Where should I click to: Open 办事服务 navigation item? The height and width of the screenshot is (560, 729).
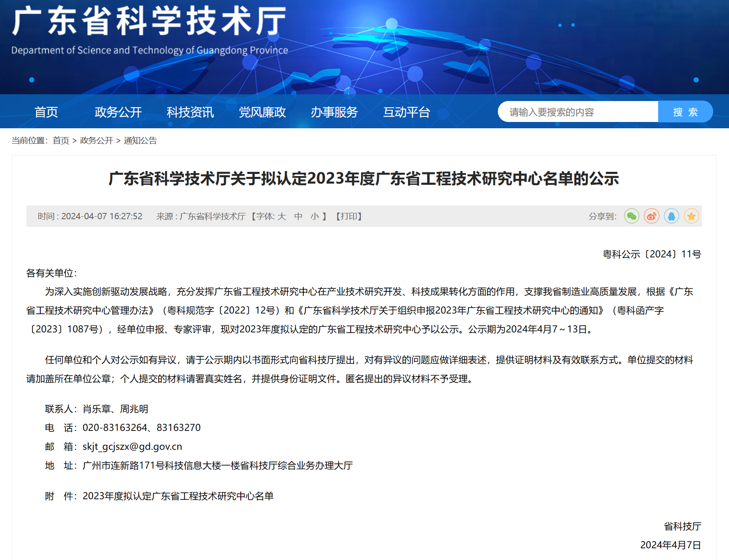click(334, 112)
